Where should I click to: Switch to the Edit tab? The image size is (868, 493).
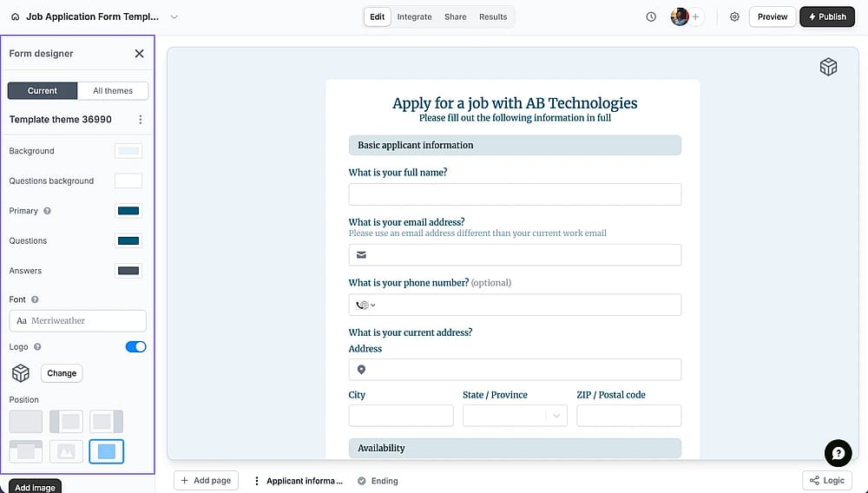tap(377, 16)
